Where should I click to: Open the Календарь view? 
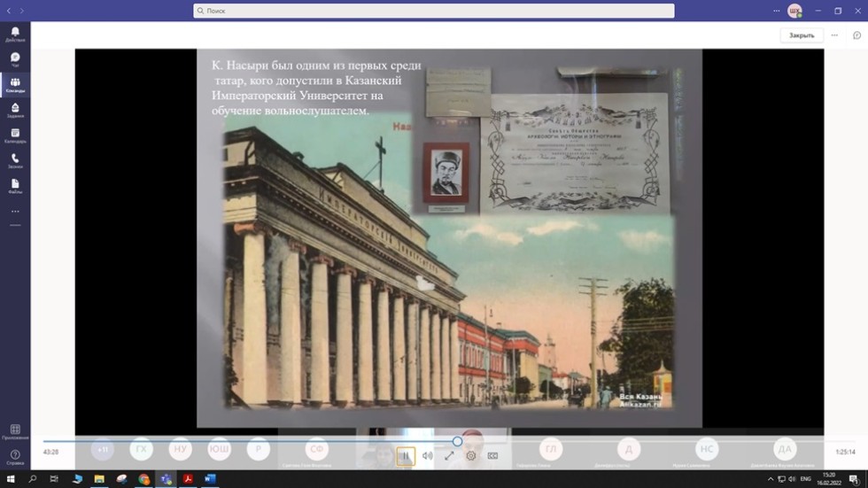15,136
